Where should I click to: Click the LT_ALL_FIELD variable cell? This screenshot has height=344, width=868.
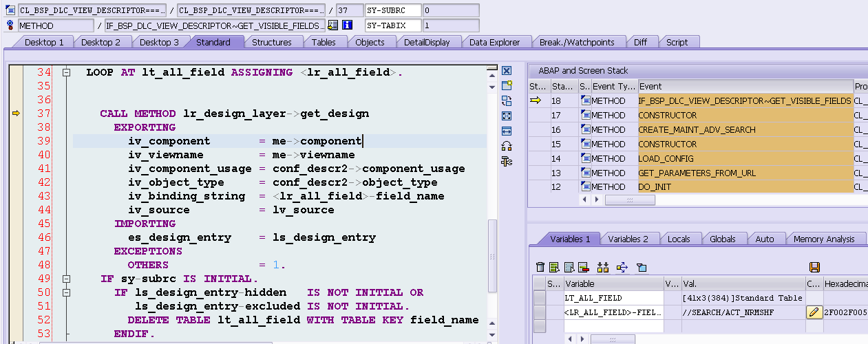(613, 298)
